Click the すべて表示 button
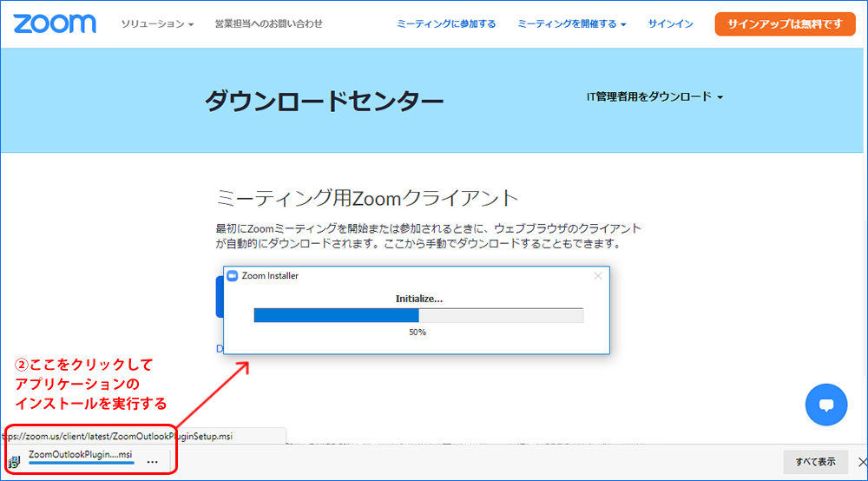The image size is (868, 481). coord(815,462)
